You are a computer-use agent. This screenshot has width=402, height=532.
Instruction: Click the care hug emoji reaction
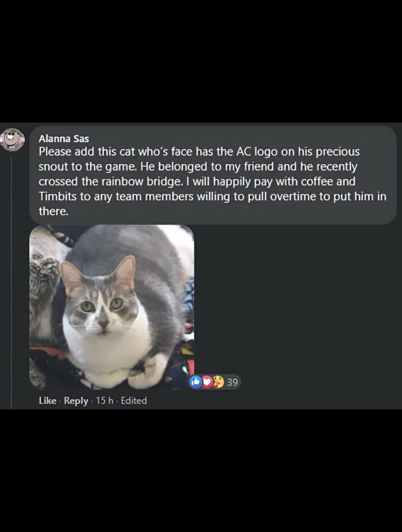click(x=218, y=382)
